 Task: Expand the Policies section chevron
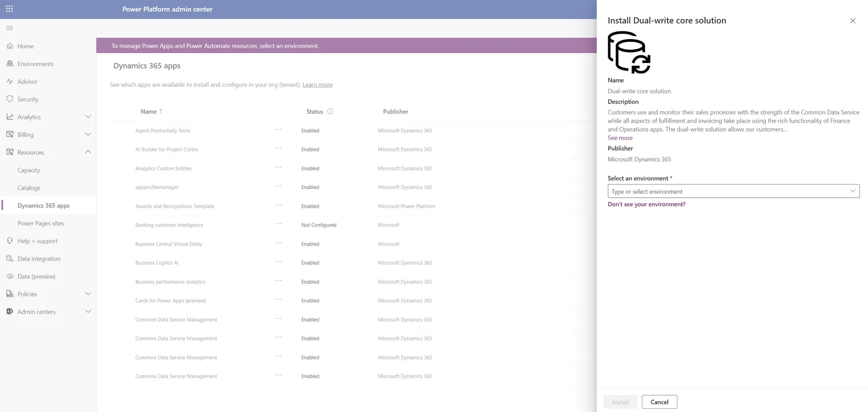[x=88, y=294]
